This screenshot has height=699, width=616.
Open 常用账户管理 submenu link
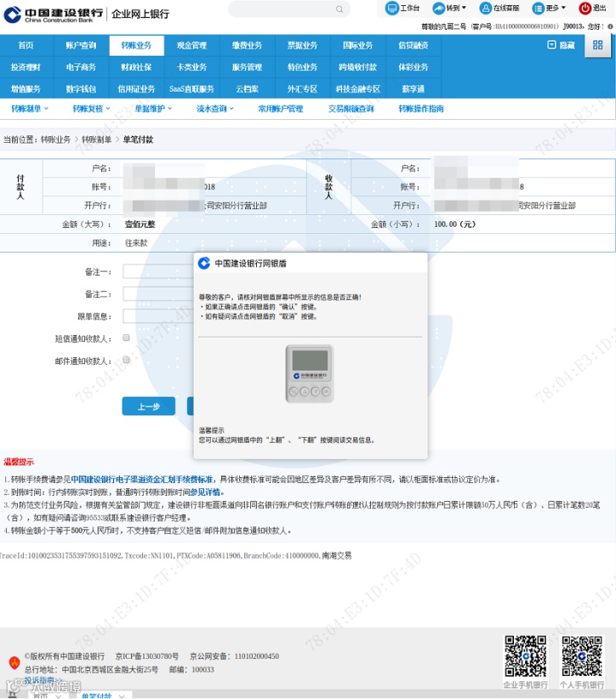[x=281, y=108]
